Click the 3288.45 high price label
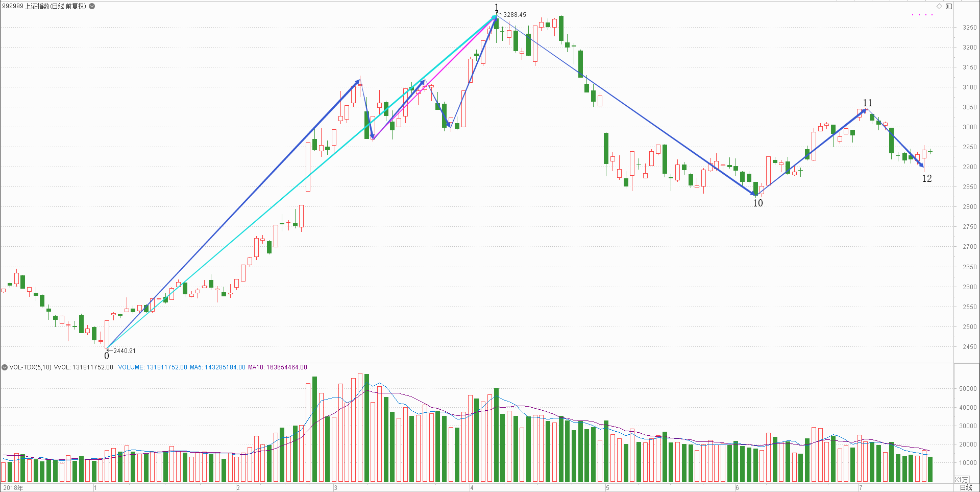This screenshot has height=492, width=980. pos(514,14)
